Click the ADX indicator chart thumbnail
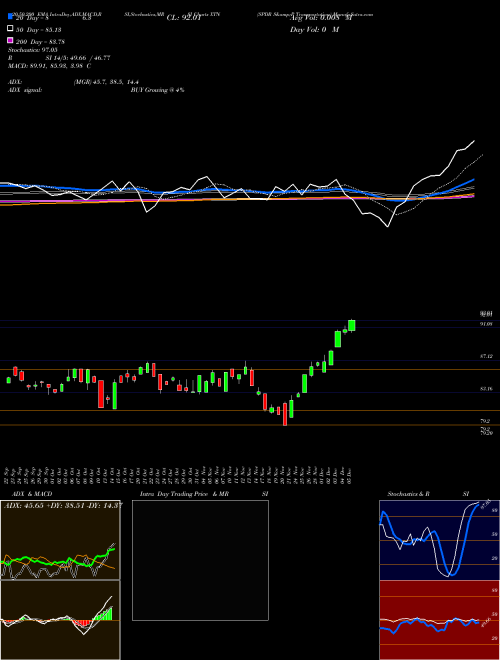Screen dimensions: 500x660 click(x=60, y=540)
